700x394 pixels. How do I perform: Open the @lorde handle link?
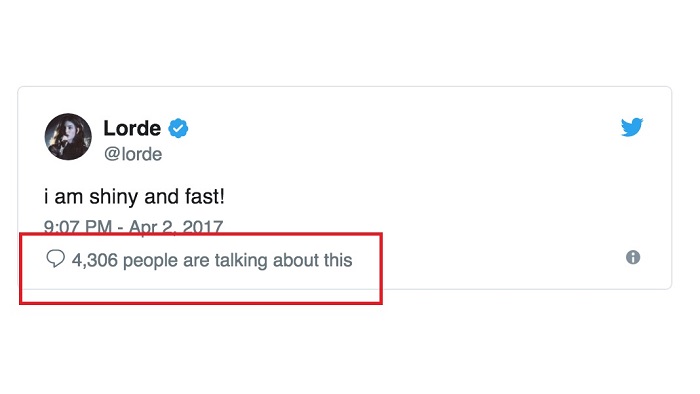tap(133, 154)
